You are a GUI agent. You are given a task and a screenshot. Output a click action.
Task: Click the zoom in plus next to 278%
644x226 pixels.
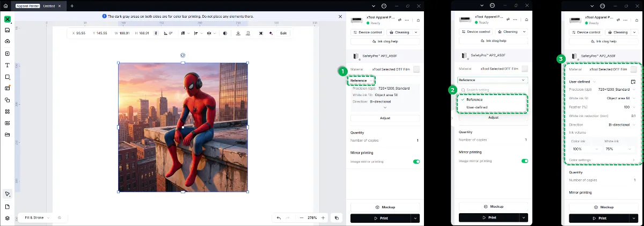point(323,218)
